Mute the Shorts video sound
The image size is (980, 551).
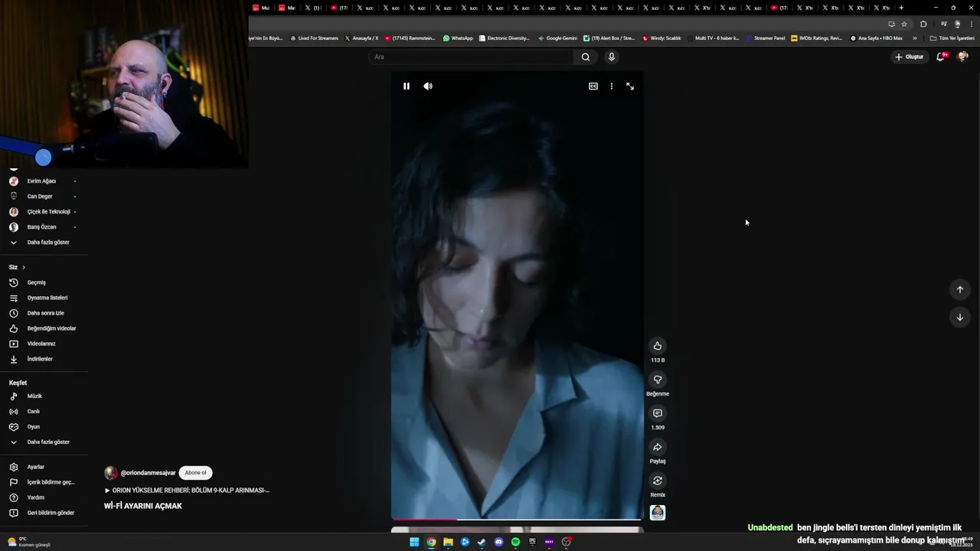tap(428, 86)
